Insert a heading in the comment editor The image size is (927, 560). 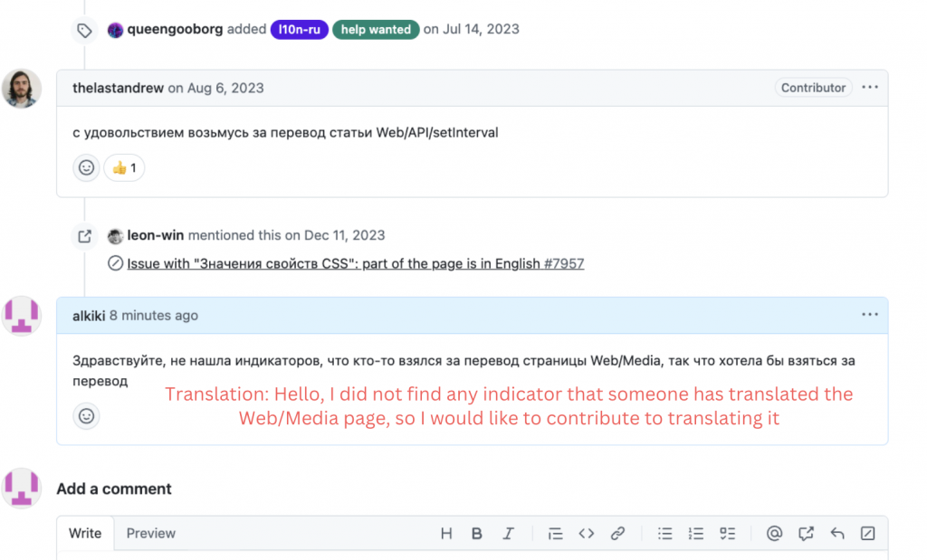coord(446,534)
